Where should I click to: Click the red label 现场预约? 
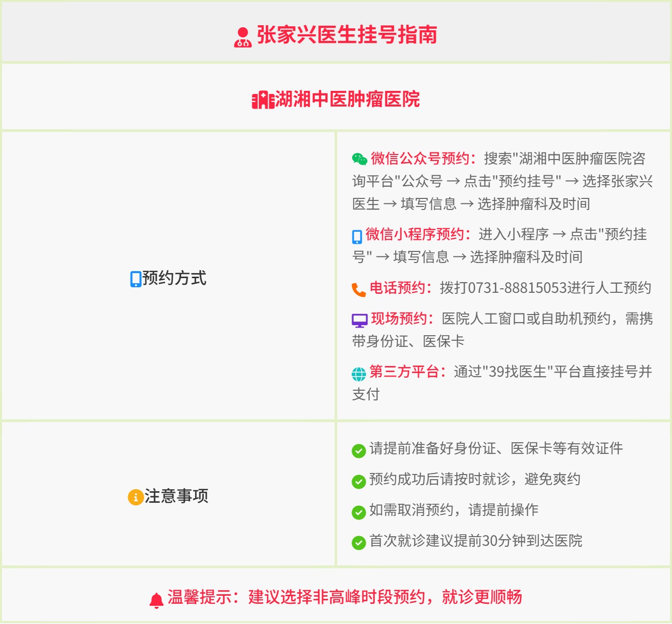coord(403,319)
